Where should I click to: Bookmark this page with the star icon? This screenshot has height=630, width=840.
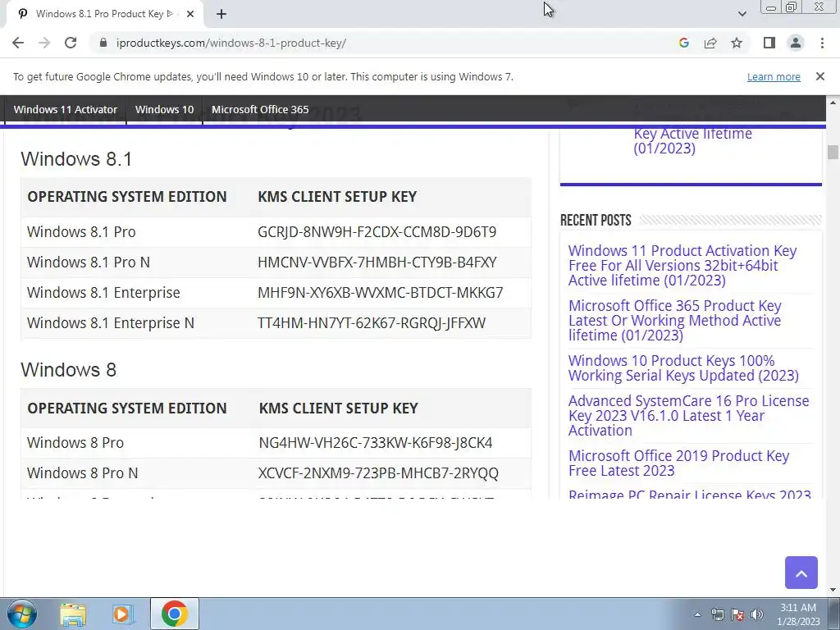click(x=737, y=43)
